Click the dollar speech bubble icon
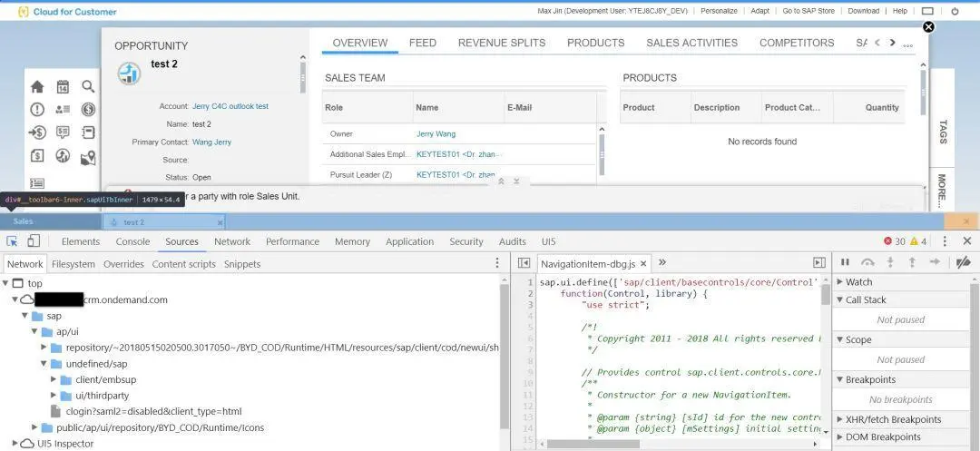 point(63,132)
